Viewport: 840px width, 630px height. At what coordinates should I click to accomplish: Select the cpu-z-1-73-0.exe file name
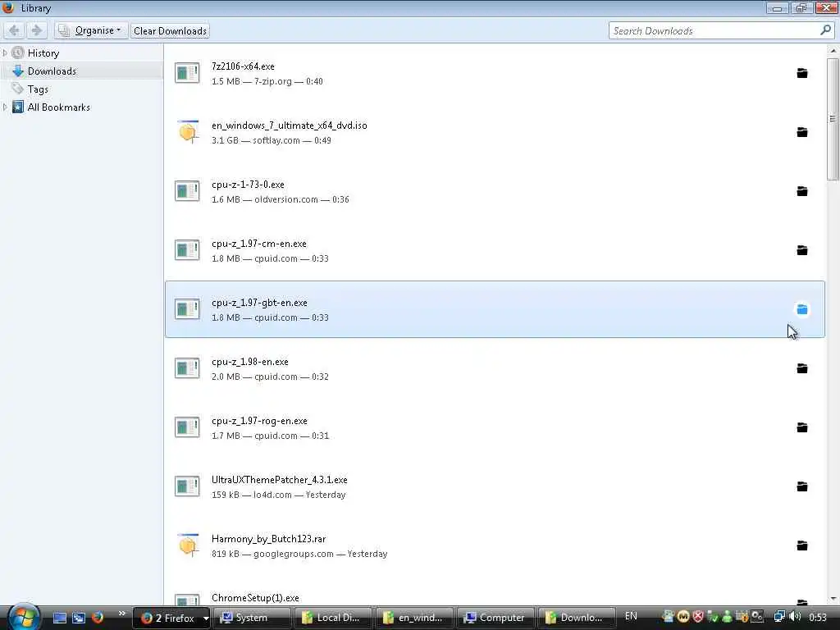248,185
